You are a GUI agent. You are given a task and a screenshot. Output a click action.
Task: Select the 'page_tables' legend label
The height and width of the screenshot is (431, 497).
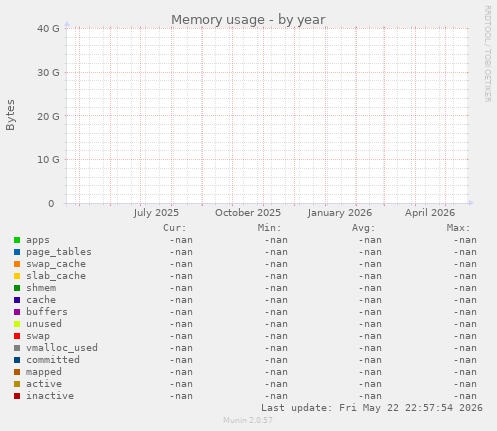click(x=59, y=252)
